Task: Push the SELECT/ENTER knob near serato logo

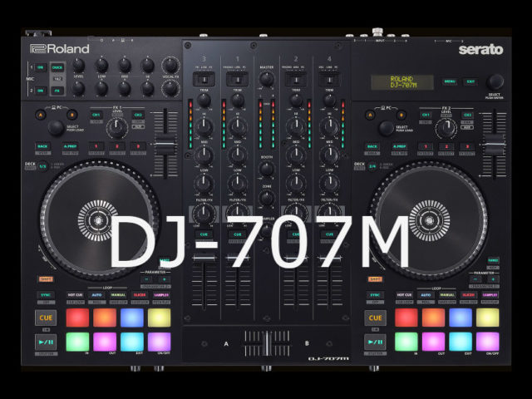Action: pyautogui.click(x=495, y=81)
